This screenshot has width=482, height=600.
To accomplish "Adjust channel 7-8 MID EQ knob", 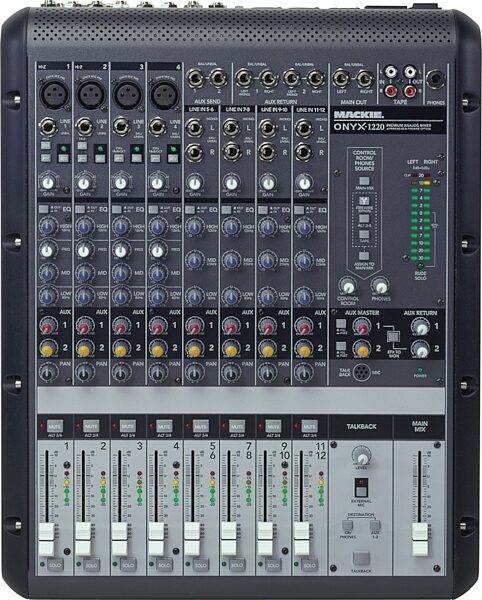I will pyautogui.click(x=231, y=261).
